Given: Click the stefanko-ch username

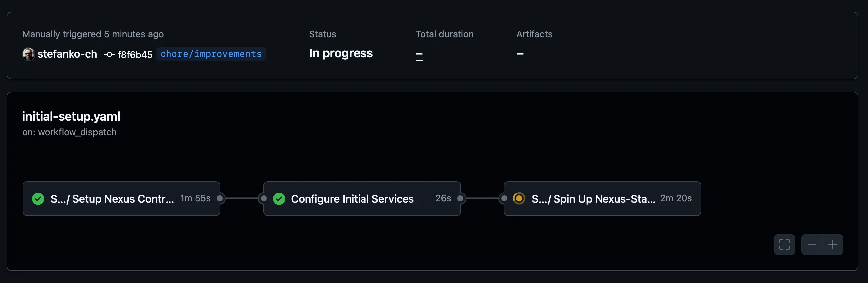Looking at the screenshot, I should [x=68, y=54].
